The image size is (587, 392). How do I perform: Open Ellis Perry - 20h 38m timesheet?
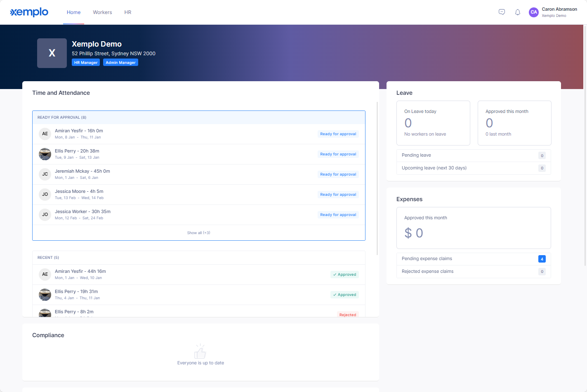(x=199, y=154)
